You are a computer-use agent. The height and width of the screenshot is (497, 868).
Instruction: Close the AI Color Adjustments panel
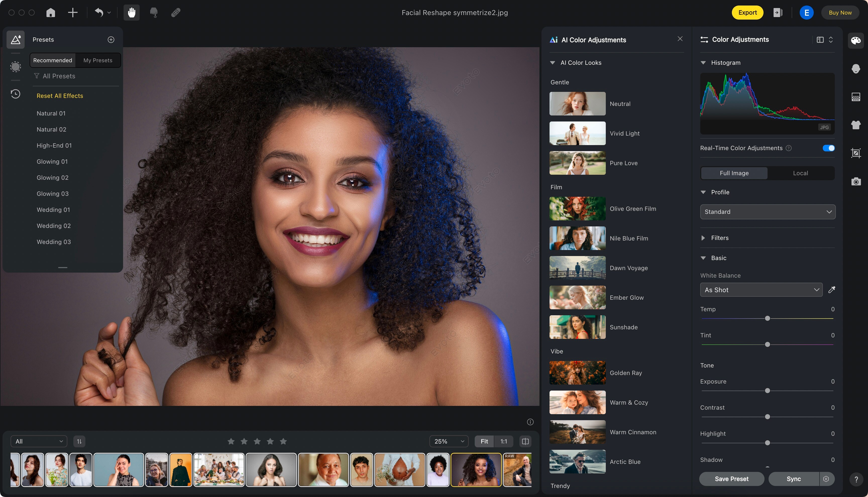(x=680, y=39)
